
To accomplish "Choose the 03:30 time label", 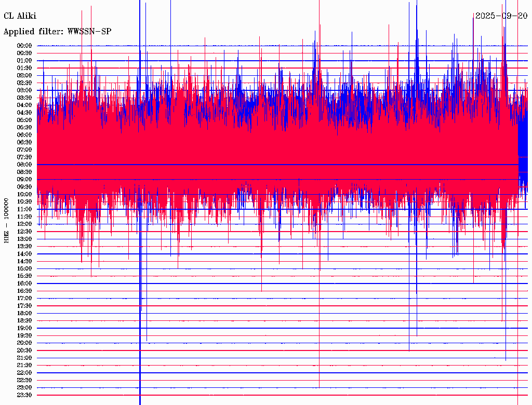I will click(24, 98).
